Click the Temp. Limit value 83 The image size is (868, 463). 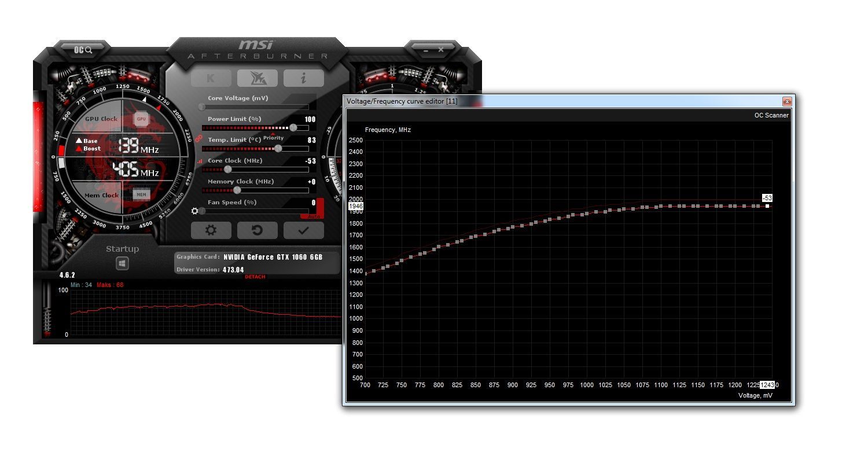[312, 140]
